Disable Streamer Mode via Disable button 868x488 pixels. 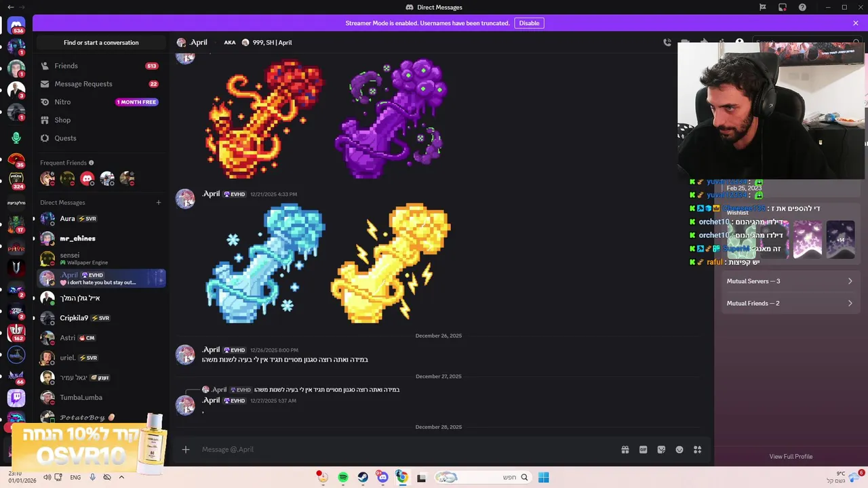click(529, 23)
